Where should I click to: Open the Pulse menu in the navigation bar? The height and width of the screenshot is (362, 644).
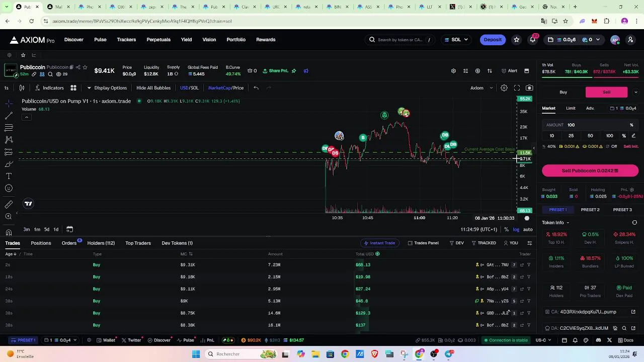100,40
